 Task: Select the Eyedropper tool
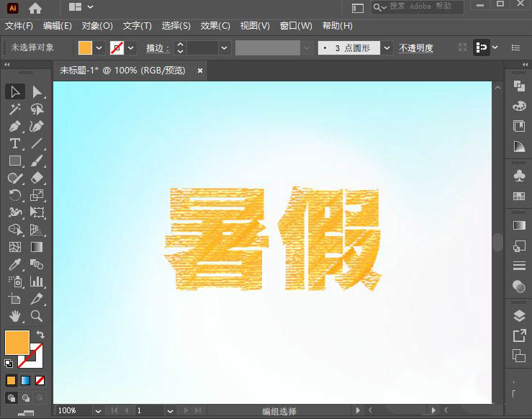(x=15, y=264)
